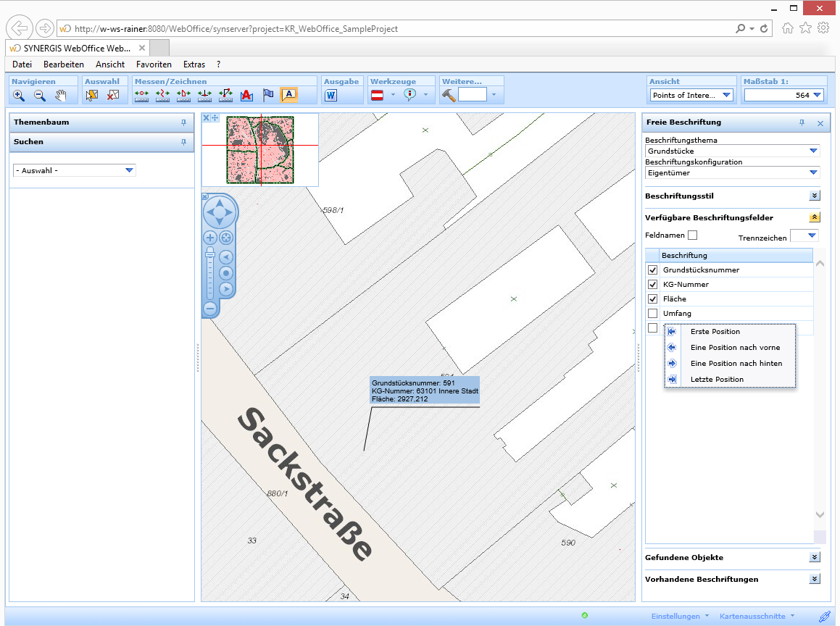Click the clear selection icon under Auswahl
The image size is (840, 626).
coord(113,95)
